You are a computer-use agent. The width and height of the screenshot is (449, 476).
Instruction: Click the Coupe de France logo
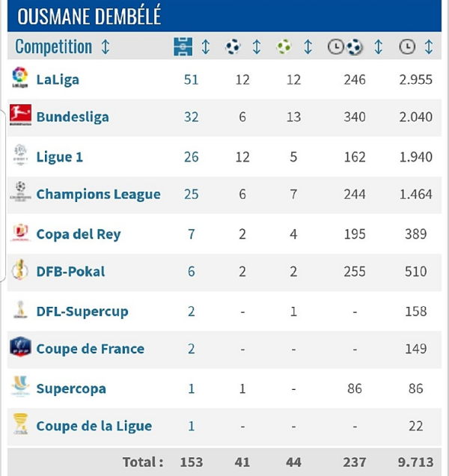coord(20,348)
